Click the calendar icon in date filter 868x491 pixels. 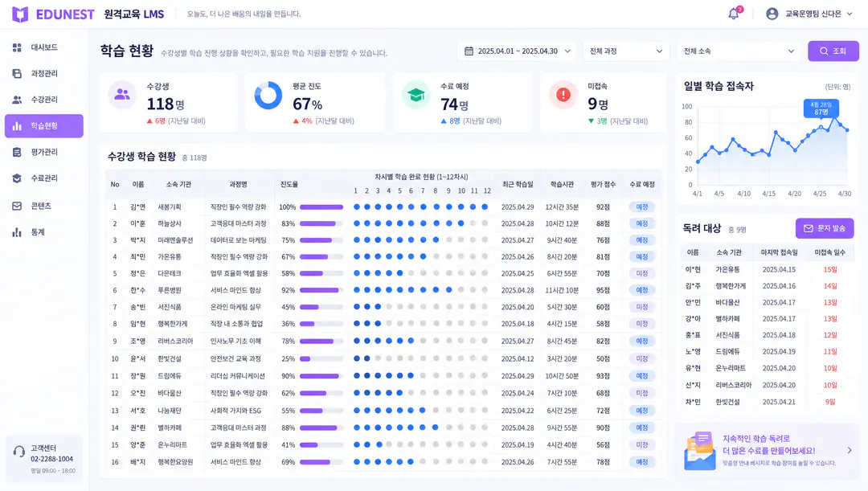coord(469,51)
